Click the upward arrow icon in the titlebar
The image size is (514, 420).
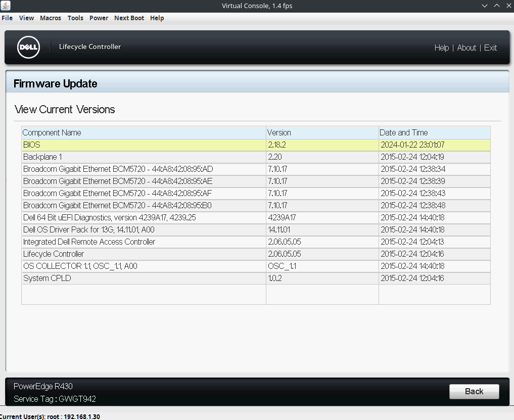(x=496, y=5)
